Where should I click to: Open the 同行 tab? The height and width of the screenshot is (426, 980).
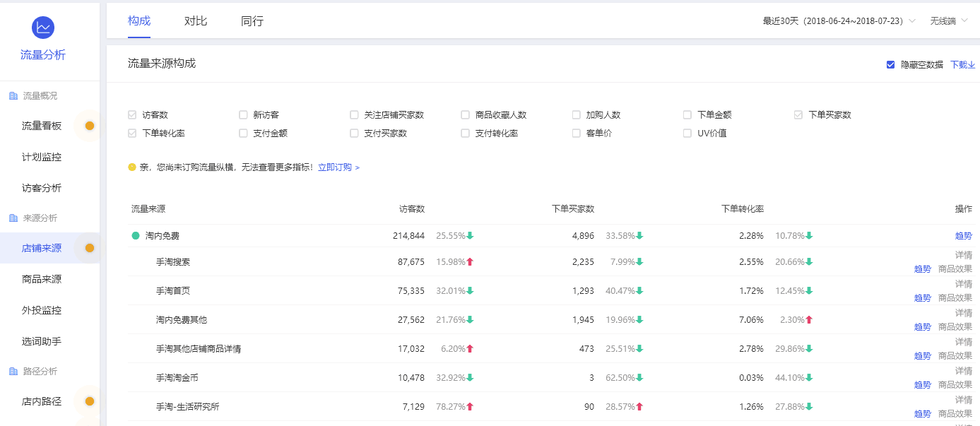pos(252,21)
